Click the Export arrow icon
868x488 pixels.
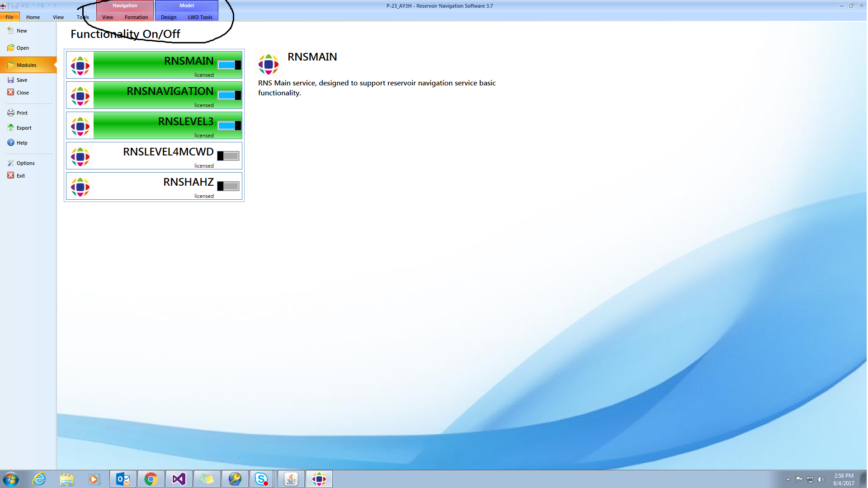[10, 128]
